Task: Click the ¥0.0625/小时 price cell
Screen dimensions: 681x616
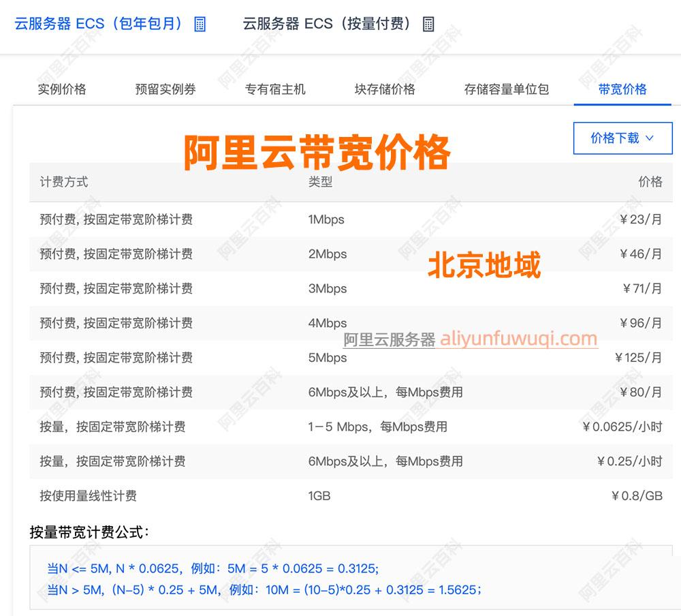Action: [622, 427]
